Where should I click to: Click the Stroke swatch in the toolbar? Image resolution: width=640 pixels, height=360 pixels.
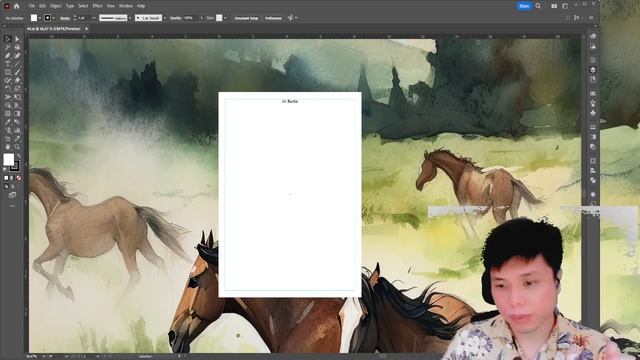15,166
